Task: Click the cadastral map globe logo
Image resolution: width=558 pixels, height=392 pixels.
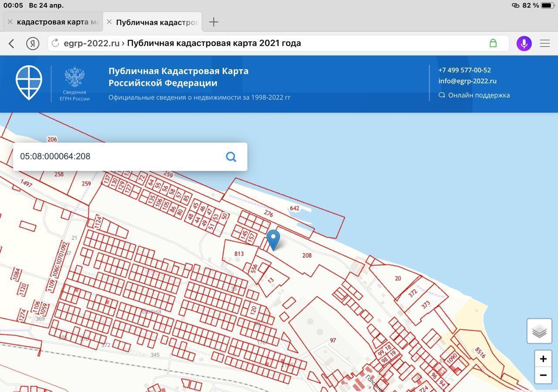Action: click(29, 83)
